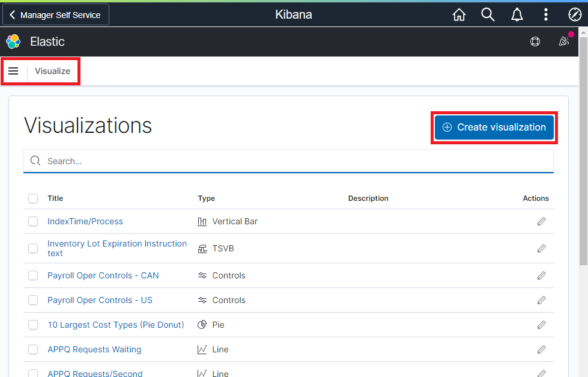Expand the hamburger navigation menu
Viewport: 588px width, 377px height.
(13, 71)
